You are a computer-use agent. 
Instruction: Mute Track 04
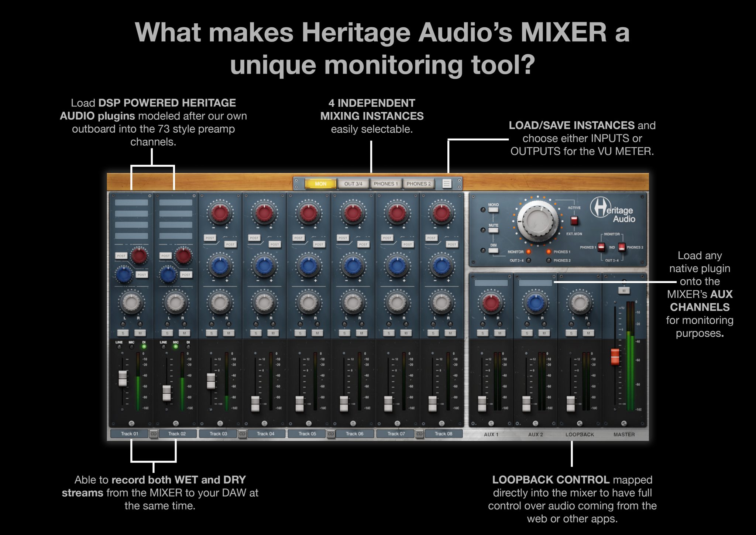[x=273, y=333]
